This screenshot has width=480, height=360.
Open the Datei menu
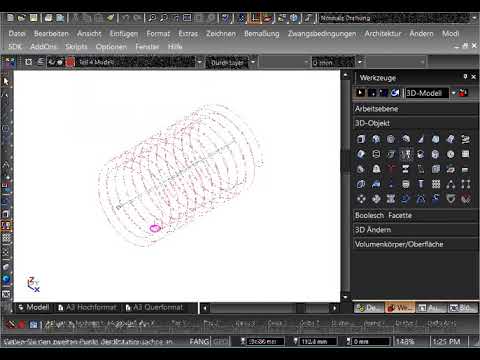[17, 34]
